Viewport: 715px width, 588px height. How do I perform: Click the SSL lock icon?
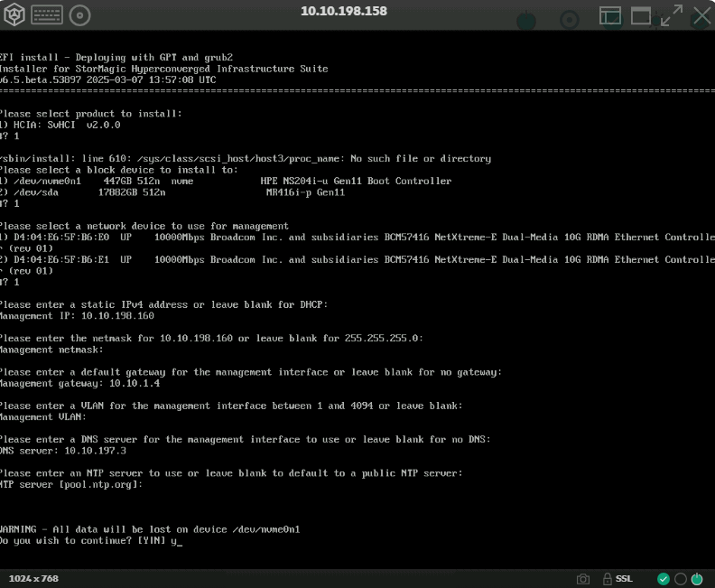608,579
